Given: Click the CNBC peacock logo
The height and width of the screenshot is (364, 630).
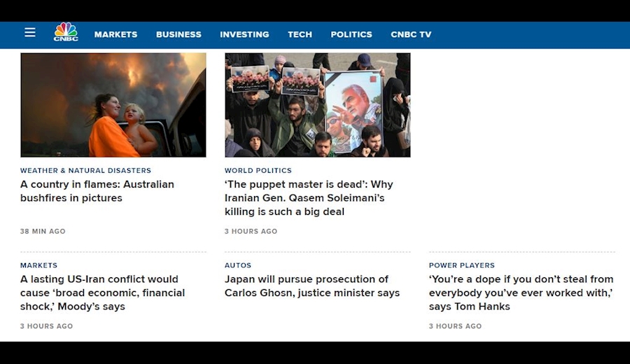Looking at the screenshot, I should [66, 33].
